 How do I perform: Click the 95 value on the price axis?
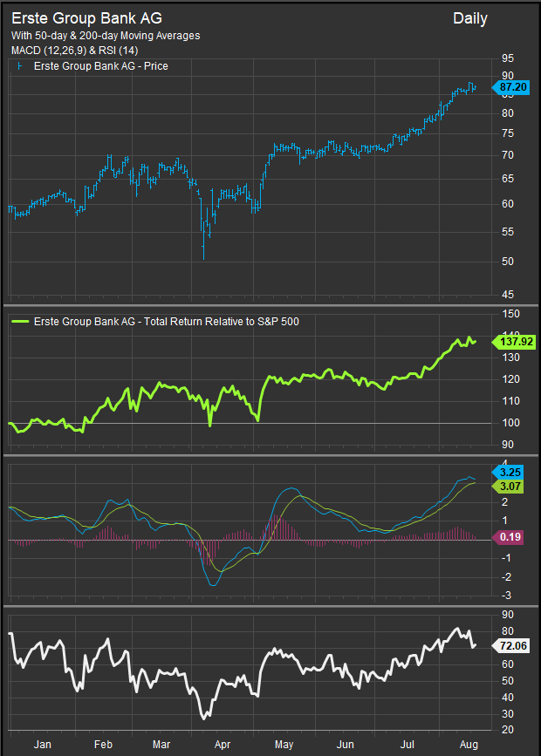tap(507, 60)
